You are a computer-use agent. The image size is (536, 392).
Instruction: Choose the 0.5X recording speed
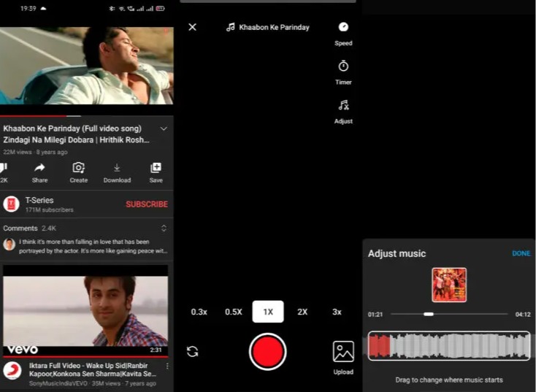point(234,312)
